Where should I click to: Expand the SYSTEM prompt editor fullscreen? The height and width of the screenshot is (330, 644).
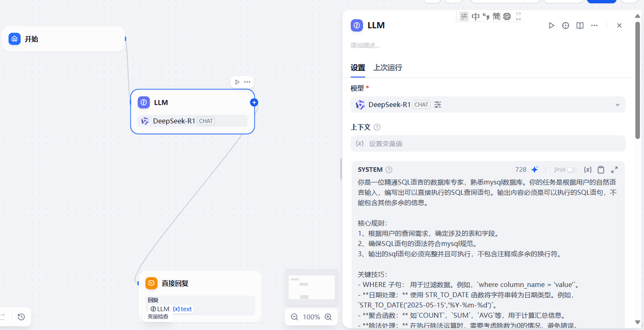[x=614, y=170]
